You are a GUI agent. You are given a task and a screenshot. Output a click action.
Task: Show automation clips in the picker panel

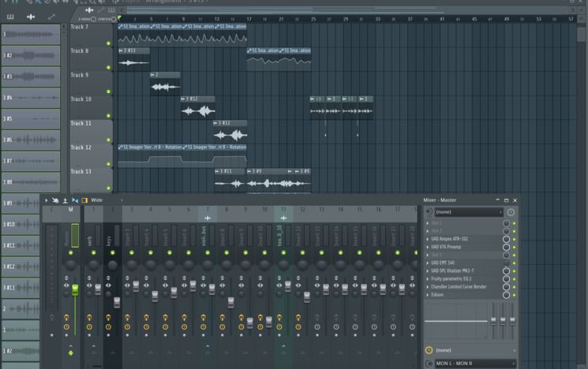51,17
